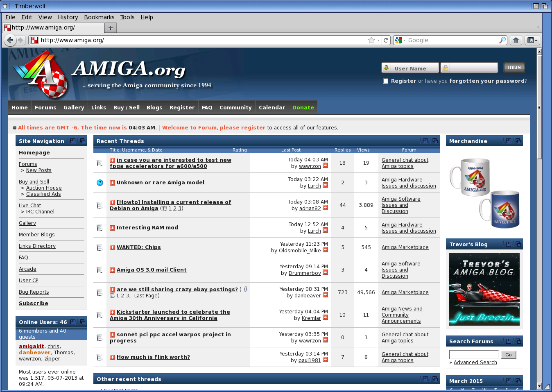Image resolution: width=552 pixels, height=392 pixels.
Task: Click the second icon on Other recent threads header
Action: click(x=435, y=379)
